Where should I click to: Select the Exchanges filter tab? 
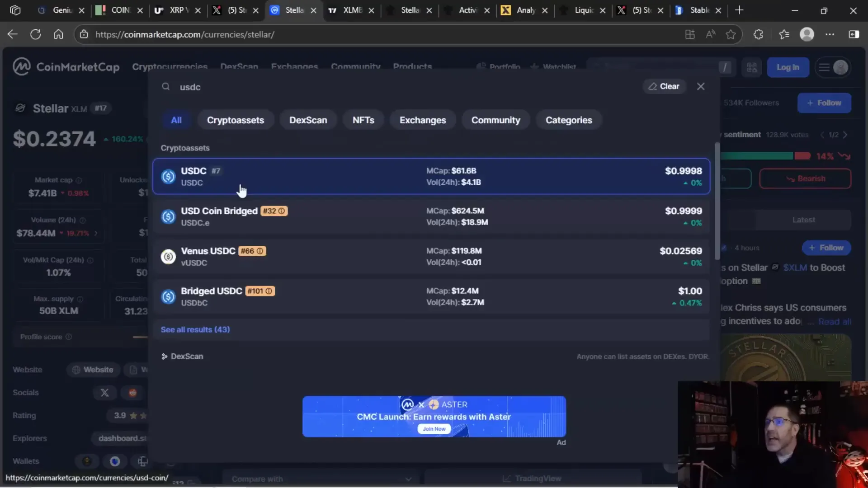point(423,120)
